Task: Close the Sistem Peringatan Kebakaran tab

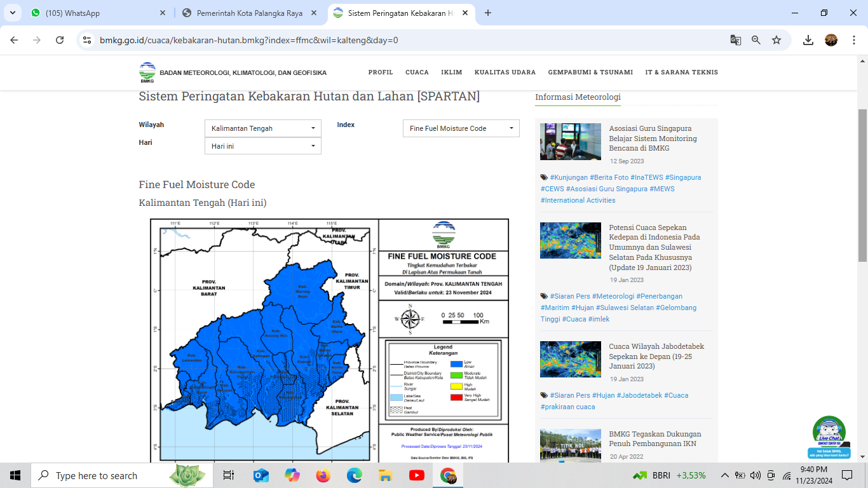Action: point(465,13)
